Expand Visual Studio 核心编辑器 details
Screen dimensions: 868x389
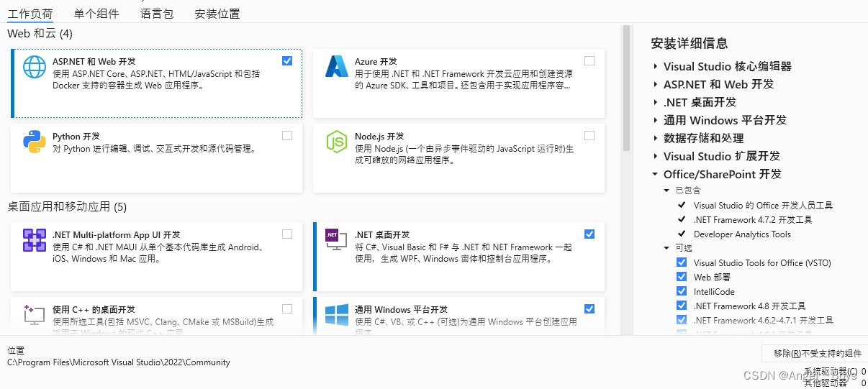(x=655, y=66)
